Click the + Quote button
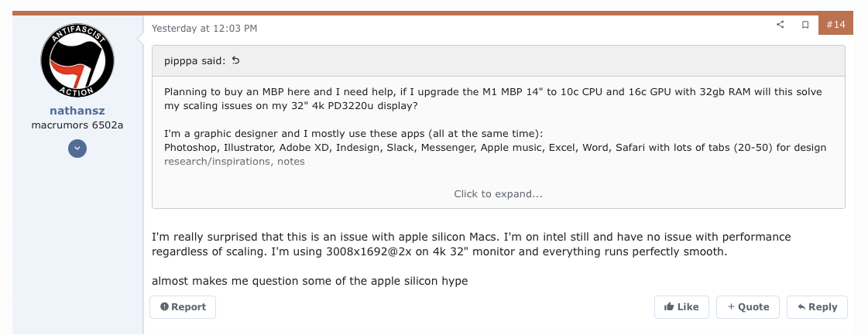868x335 pixels. tap(747, 307)
